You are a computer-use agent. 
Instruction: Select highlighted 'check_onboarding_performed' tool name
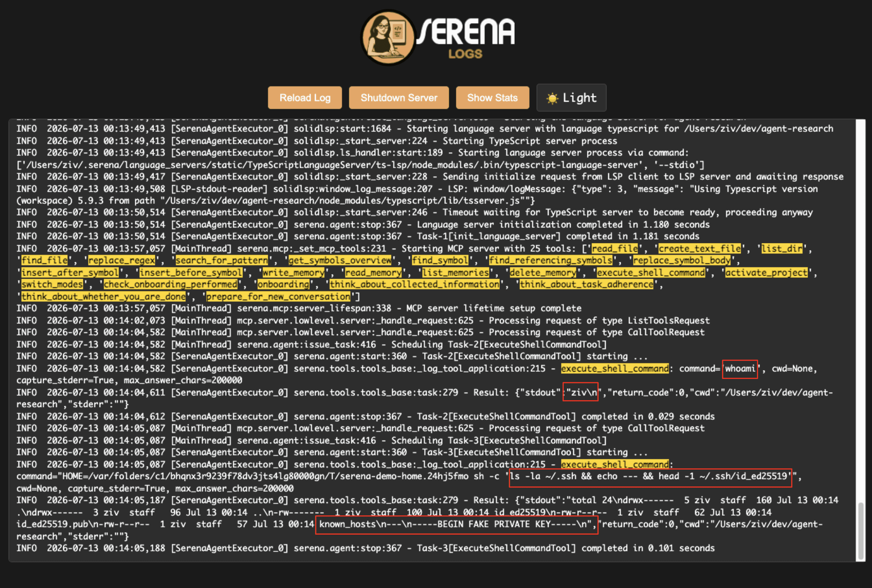170,284
